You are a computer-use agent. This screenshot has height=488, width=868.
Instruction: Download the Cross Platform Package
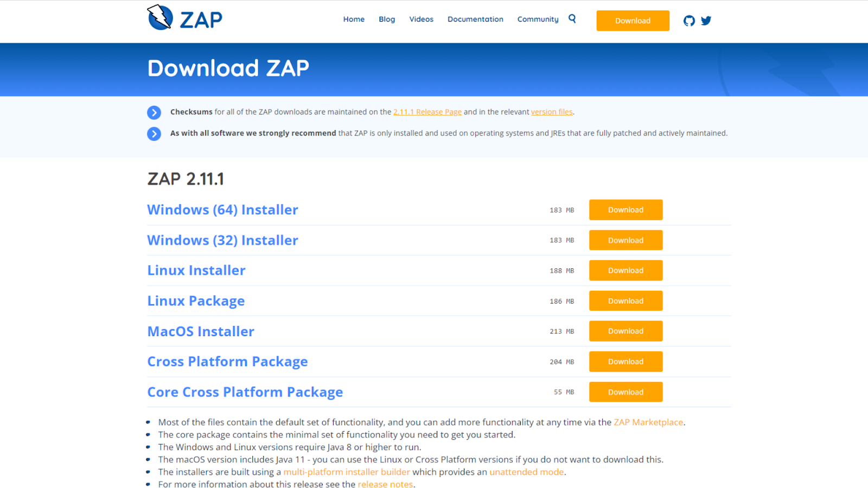[x=626, y=362]
